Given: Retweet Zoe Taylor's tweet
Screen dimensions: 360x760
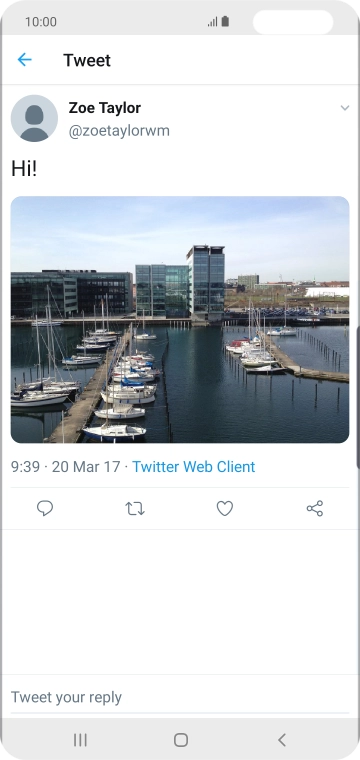Looking at the screenshot, I should (x=135, y=508).
